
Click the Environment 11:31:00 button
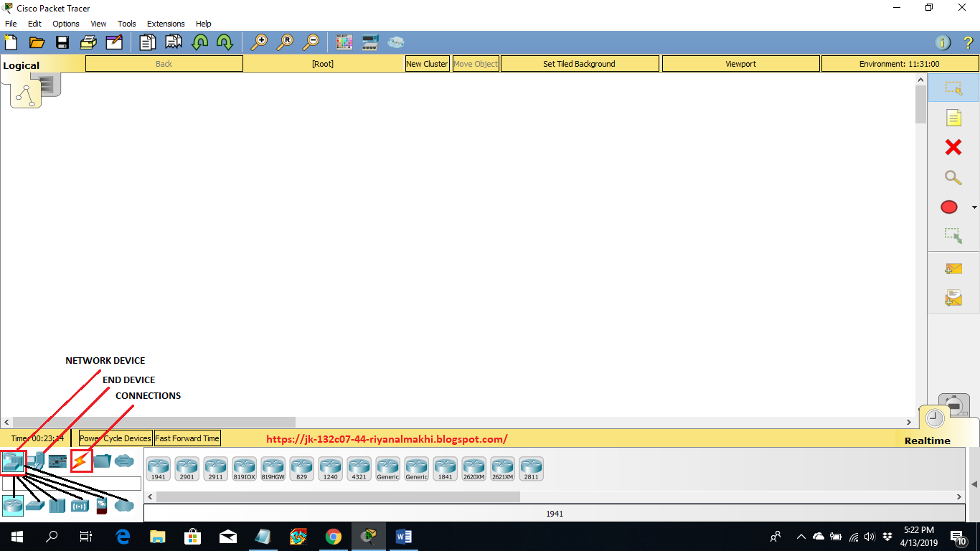pyautogui.click(x=900, y=64)
